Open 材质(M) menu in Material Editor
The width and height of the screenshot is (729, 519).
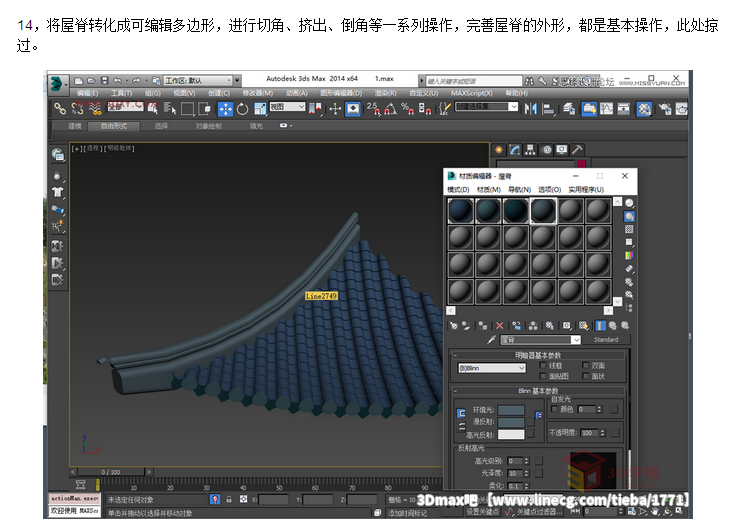(489, 189)
